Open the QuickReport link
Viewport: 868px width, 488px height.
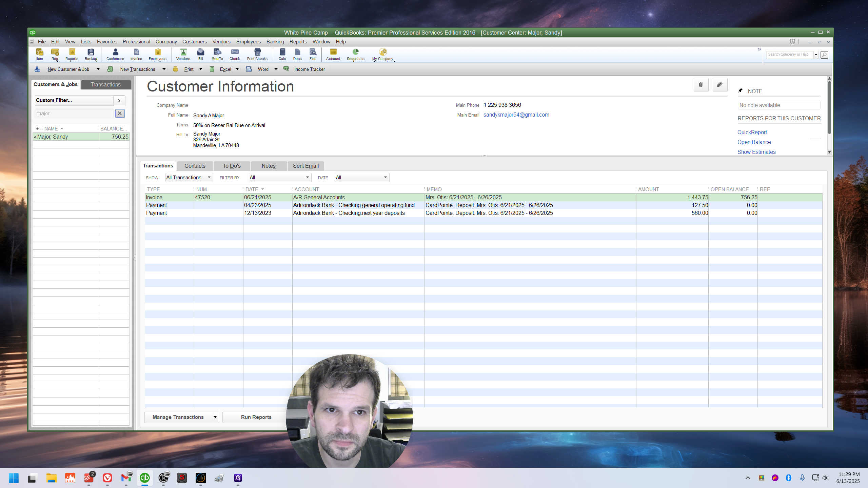point(752,132)
